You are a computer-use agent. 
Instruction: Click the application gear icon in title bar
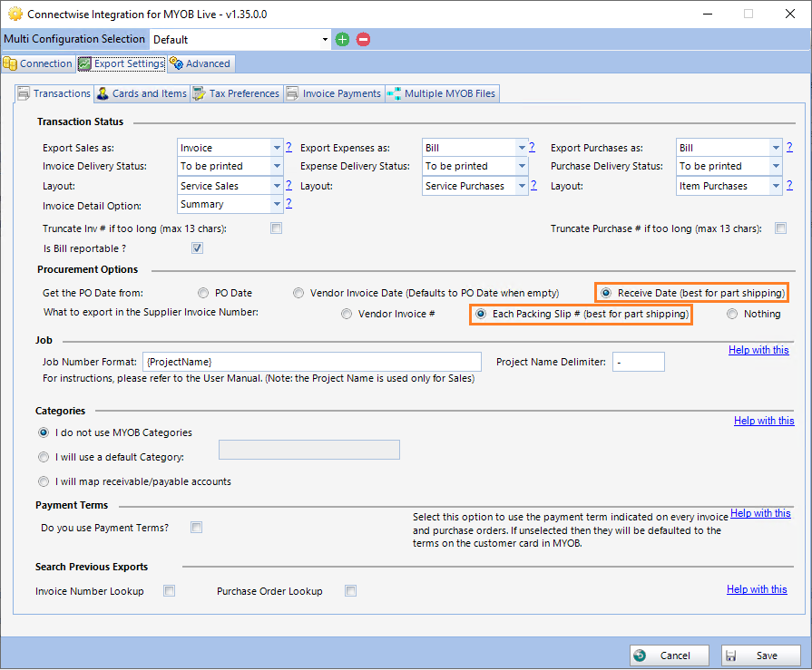tap(15, 14)
